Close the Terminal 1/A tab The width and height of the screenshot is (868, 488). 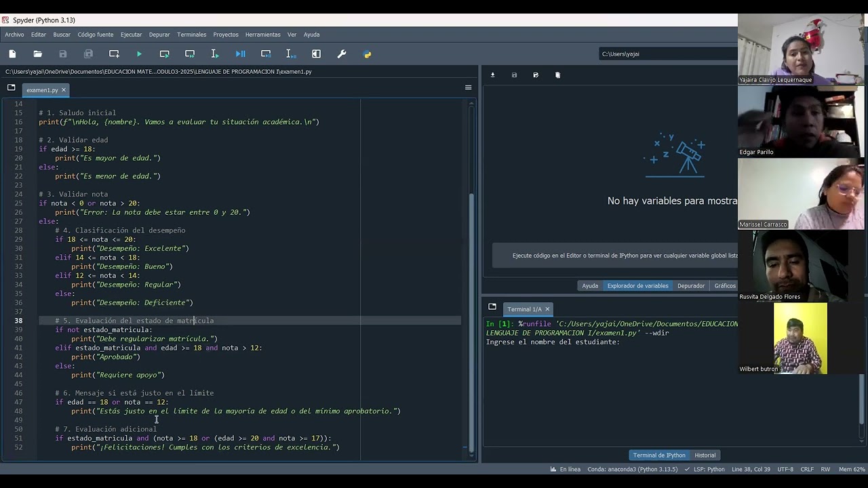(547, 309)
